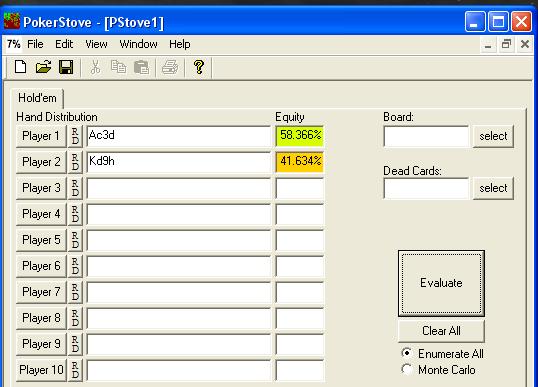The width and height of the screenshot is (538, 387).
Task: Click the 7% document icon in menu bar
Action: 14,44
